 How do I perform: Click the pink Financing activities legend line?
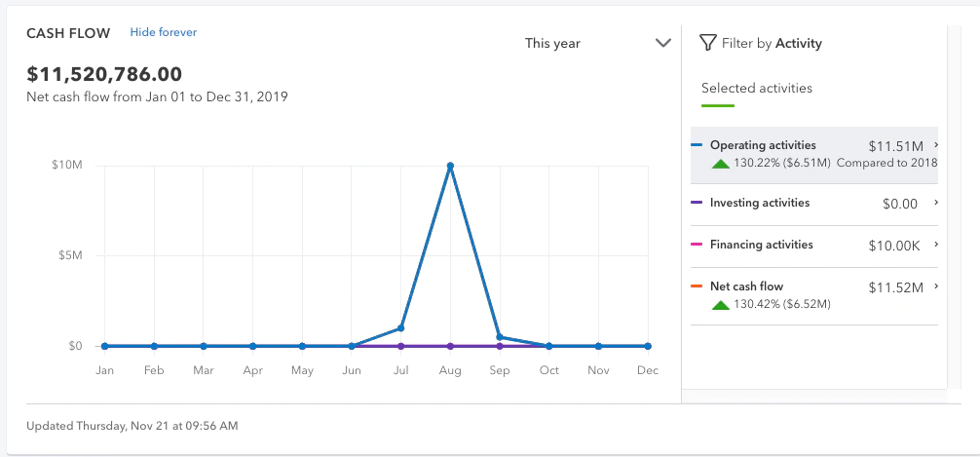697,246
